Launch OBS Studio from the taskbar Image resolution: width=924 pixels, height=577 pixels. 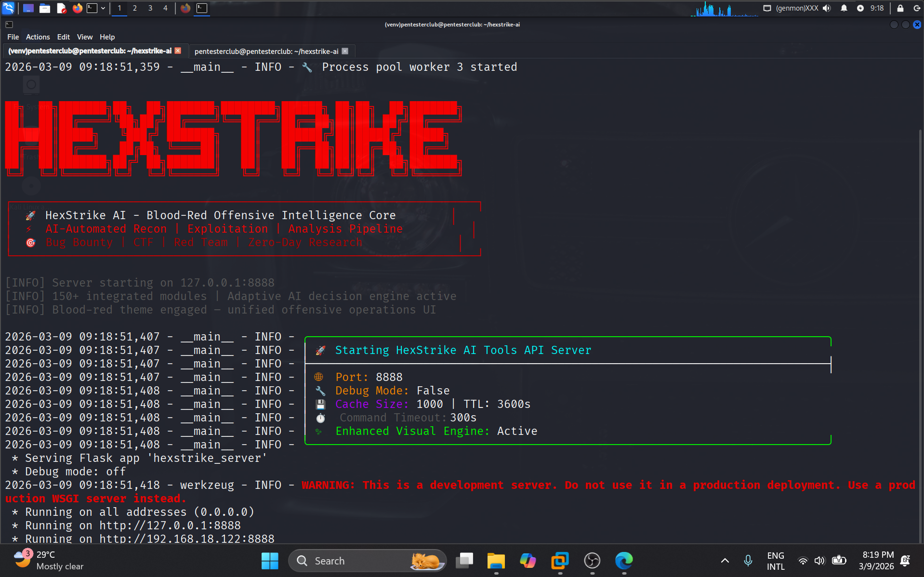click(x=592, y=560)
